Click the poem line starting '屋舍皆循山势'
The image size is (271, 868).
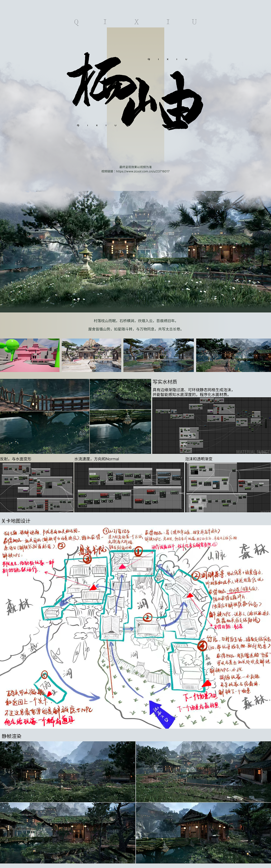(135, 329)
